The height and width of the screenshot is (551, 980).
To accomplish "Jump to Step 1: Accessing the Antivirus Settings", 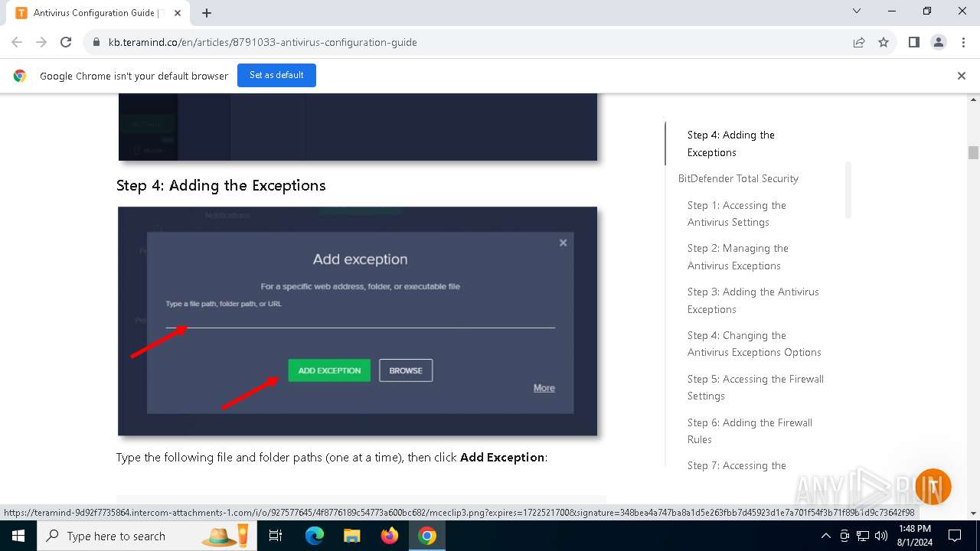I will tap(737, 214).
